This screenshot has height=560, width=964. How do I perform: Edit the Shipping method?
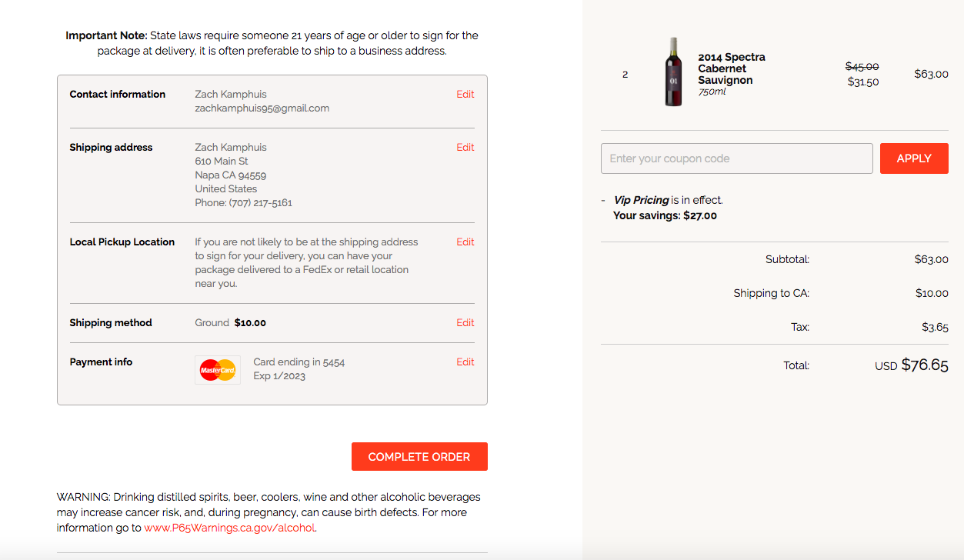pyautogui.click(x=465, y=323)
